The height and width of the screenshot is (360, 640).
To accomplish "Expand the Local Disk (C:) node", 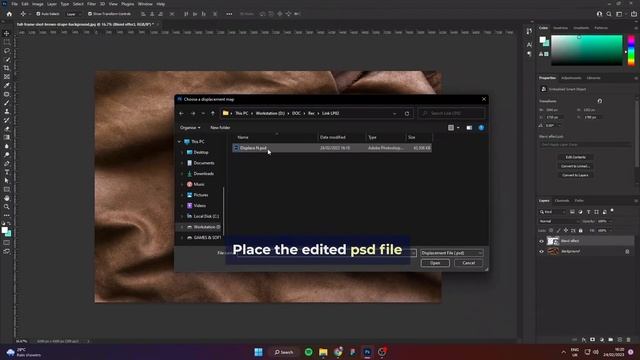I will [182, 216].
